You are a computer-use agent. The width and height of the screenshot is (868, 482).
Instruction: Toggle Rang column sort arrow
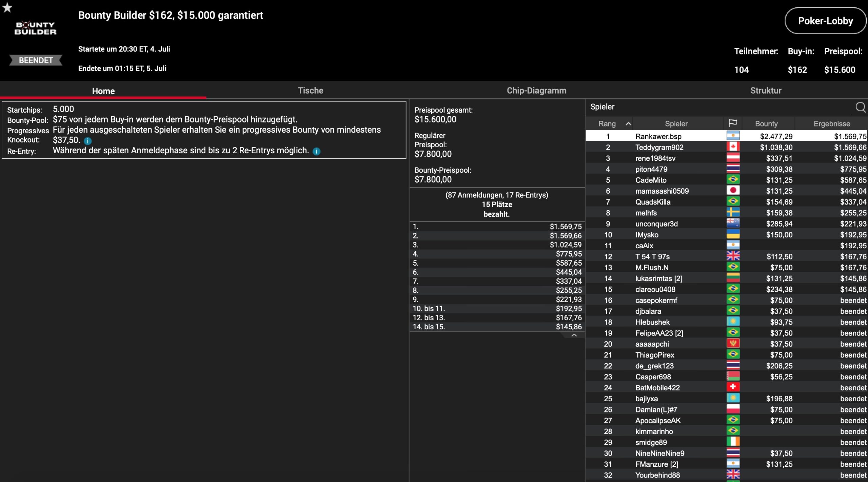628,124
